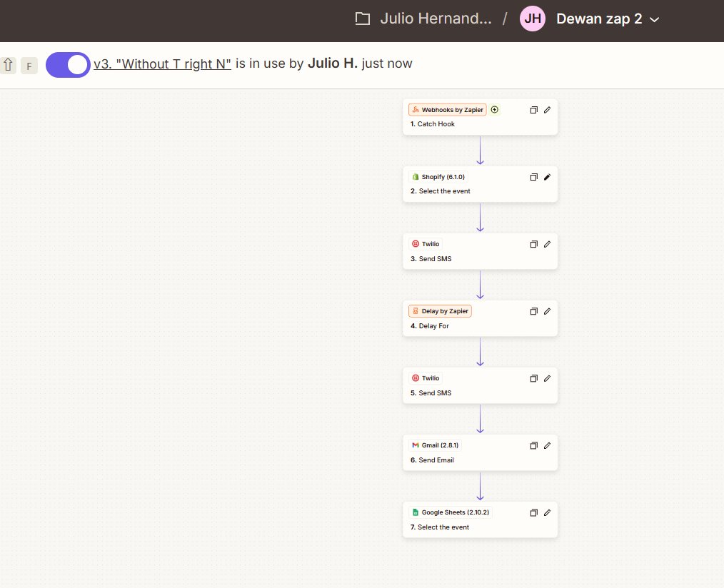Edit step 3 Send SMS pencil icon
The width and height of the screenshot is (724, 588).
click(x=547, y=244)
